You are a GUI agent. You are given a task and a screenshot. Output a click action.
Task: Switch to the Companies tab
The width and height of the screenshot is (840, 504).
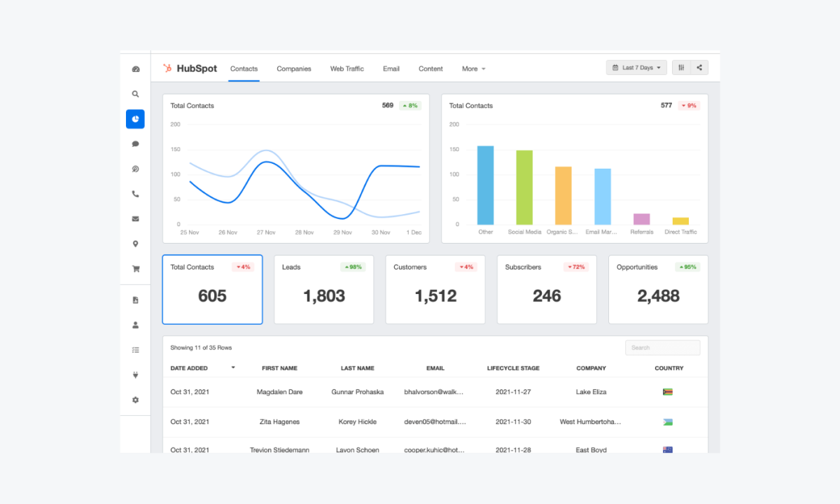pyautogui.click(x=293, y=69)
